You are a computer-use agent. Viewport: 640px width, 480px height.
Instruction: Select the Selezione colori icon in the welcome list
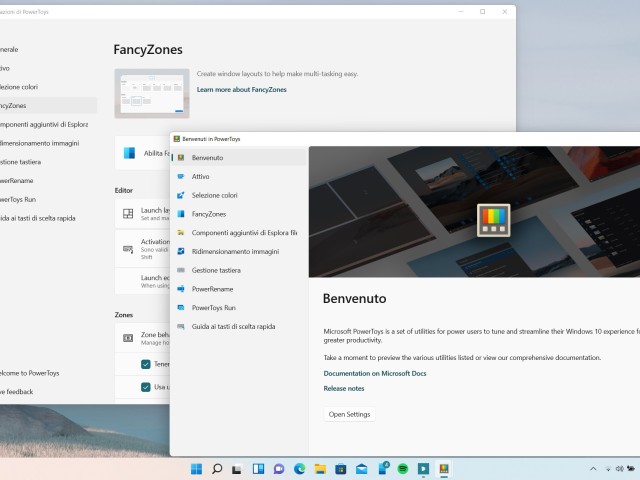[x=180, y=195]
